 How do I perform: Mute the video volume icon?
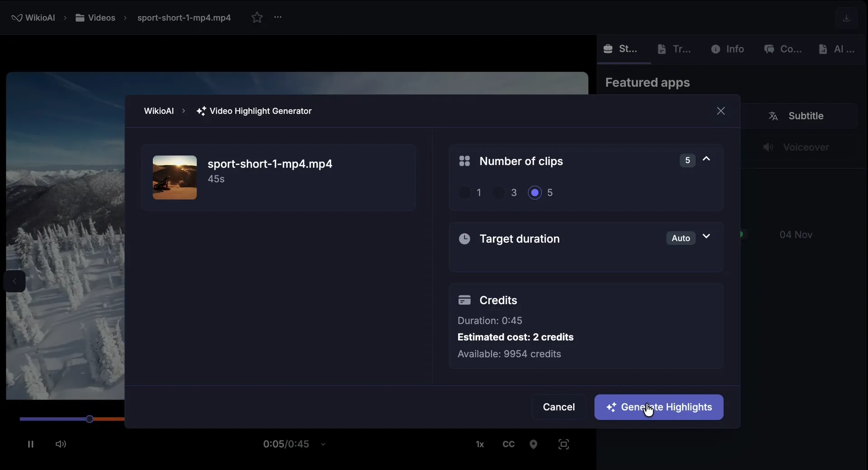point(61,444)
